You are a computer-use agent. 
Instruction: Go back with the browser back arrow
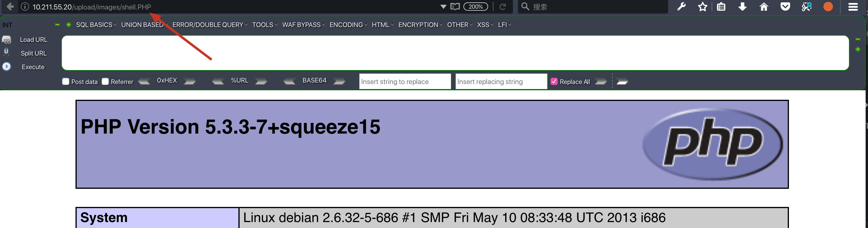10,7
